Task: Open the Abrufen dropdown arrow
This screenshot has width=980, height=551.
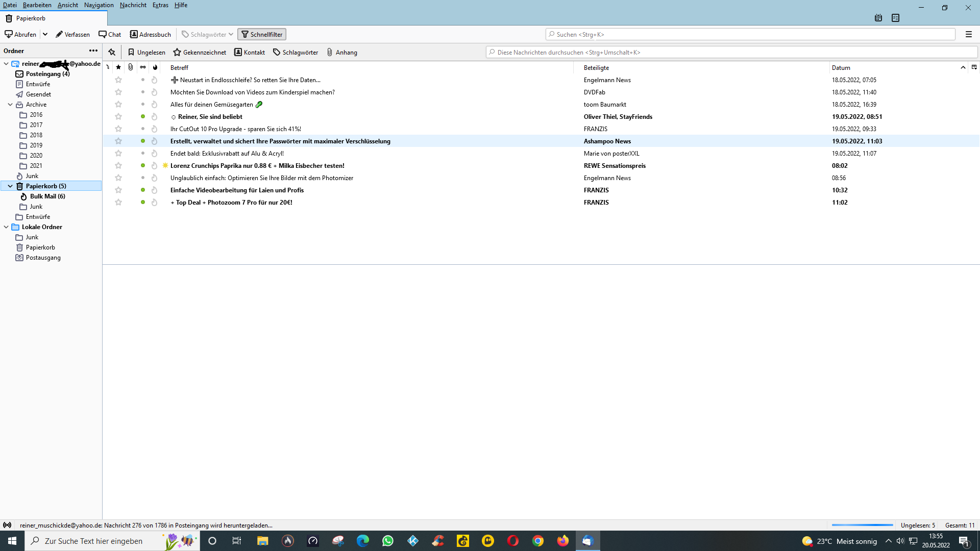Action: pyautogui.click(x=45, y=34)
